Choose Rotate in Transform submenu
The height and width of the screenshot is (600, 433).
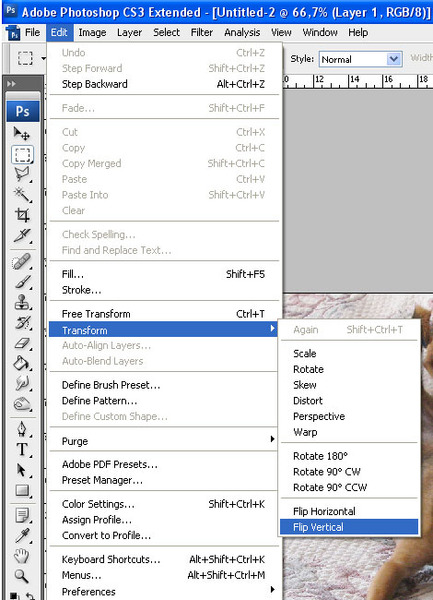tap(349, 369)
